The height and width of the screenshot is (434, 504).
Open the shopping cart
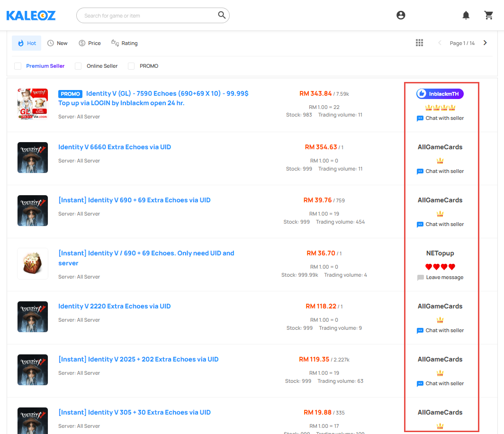click(488, 15)
